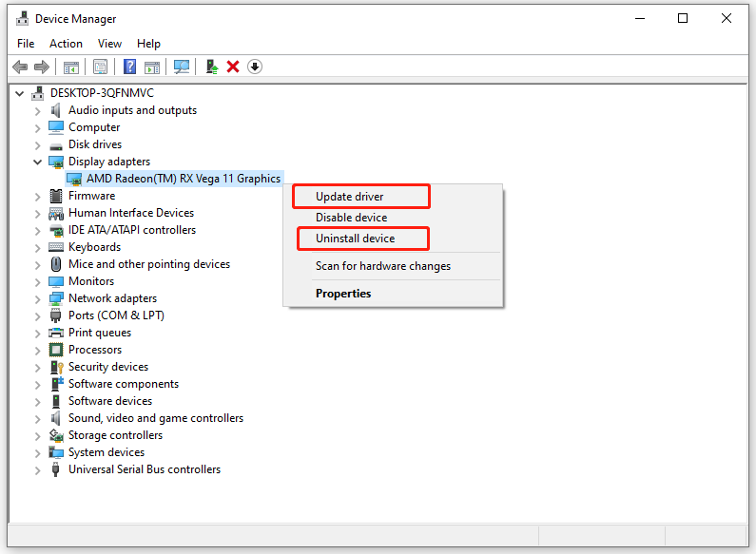Screen dimensions: 756x554
Task: Select the Software devices row
Action: click(x=110, y=401)
